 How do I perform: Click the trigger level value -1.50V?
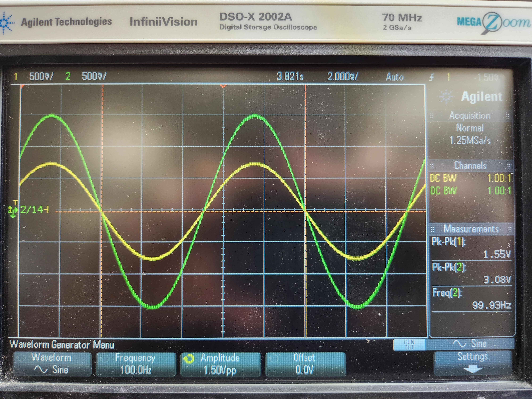tap(486, 77)
